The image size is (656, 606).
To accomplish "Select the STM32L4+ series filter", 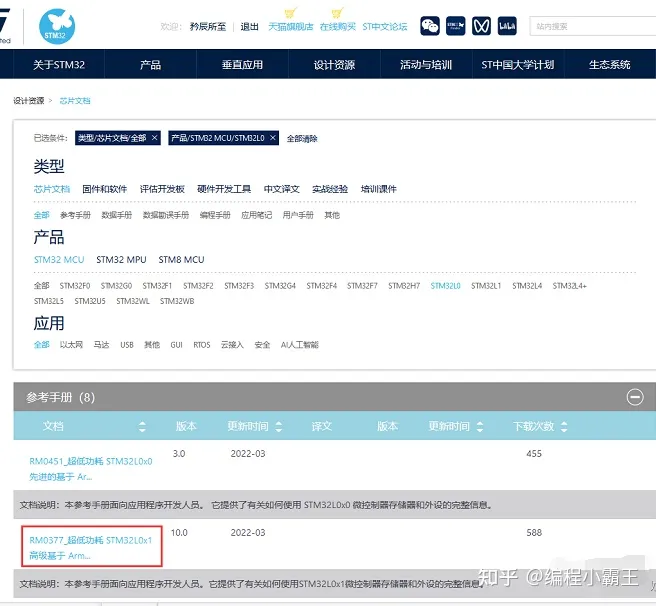I will pyautogui.click(x=570, y=286).
